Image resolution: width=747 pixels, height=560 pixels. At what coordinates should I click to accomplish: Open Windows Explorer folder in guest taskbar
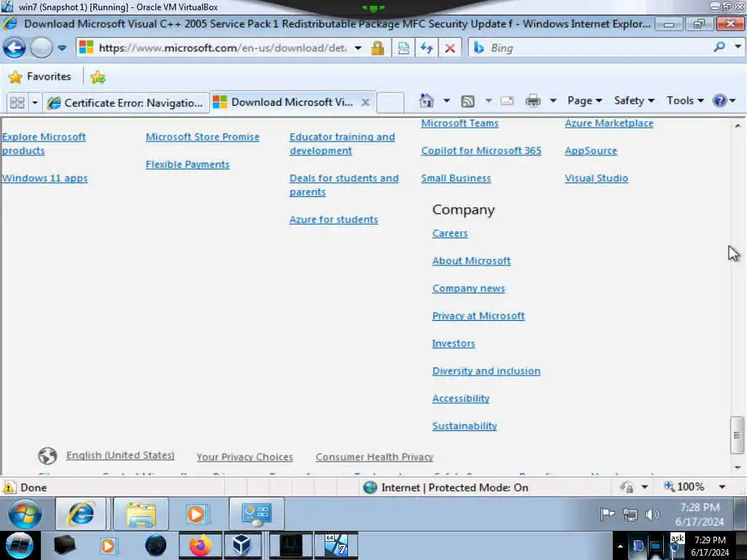click(141, 514)
